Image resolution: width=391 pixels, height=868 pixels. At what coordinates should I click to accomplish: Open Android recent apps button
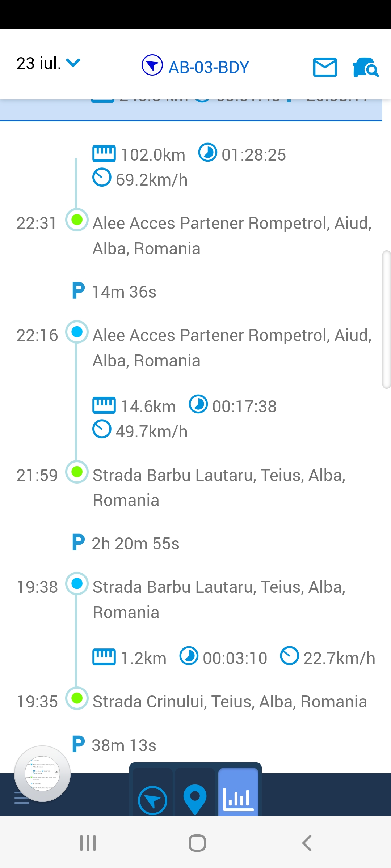pyautogui.click(x=88, y=843)
